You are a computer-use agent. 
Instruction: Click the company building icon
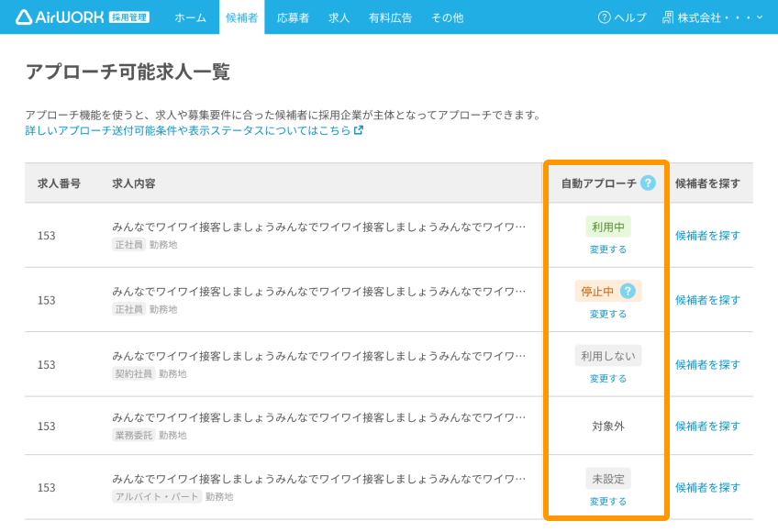[668, 17]
